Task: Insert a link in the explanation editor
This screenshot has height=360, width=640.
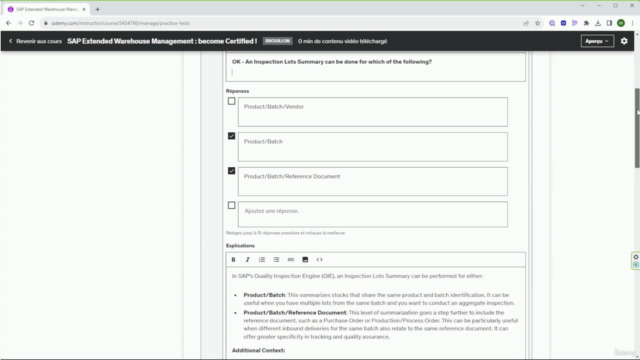Action: 291,260
